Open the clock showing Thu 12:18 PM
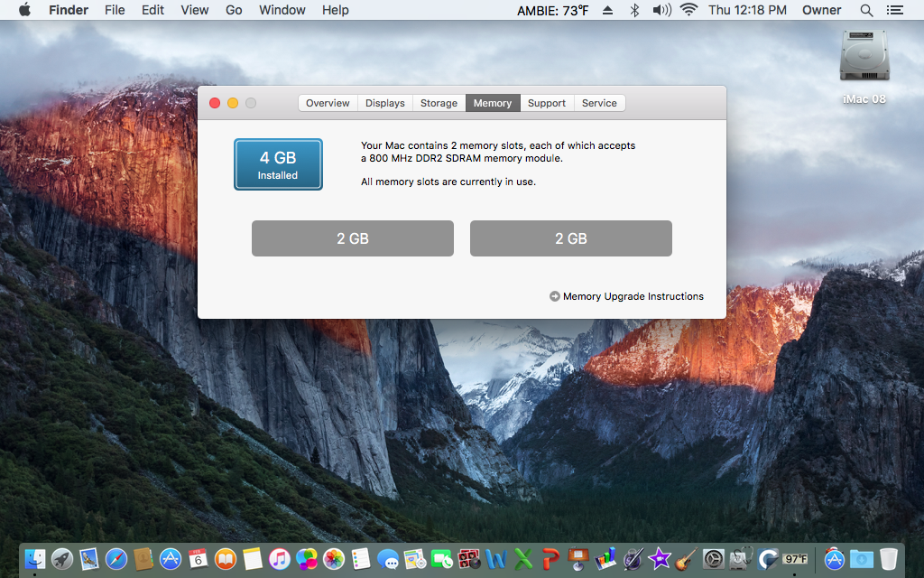 (x=747, y=10)
